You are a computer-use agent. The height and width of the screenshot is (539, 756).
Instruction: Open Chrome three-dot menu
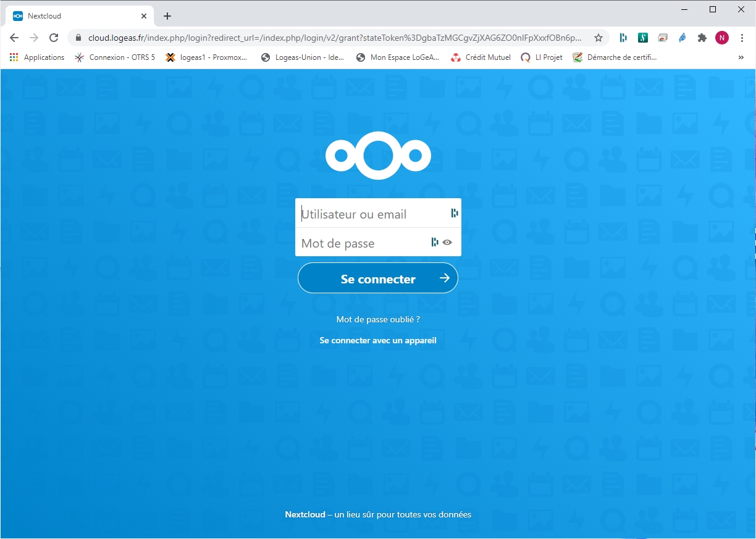pyautogui.click(x=742, y=38)
